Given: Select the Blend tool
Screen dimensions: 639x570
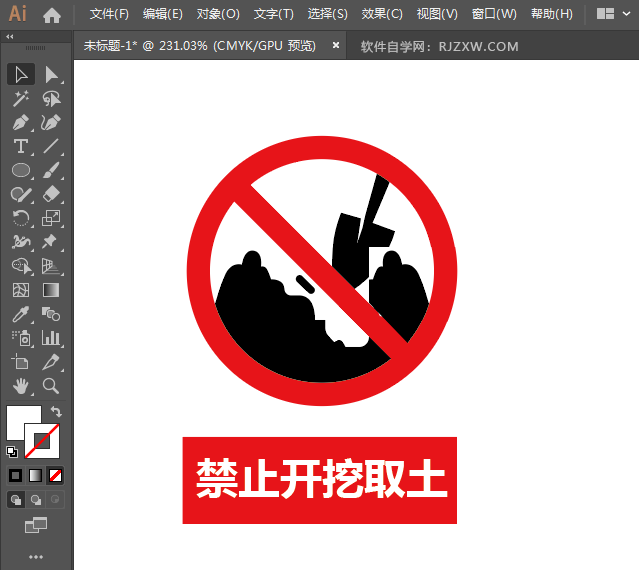Looking at the screenshot, I should coord(51,314).
